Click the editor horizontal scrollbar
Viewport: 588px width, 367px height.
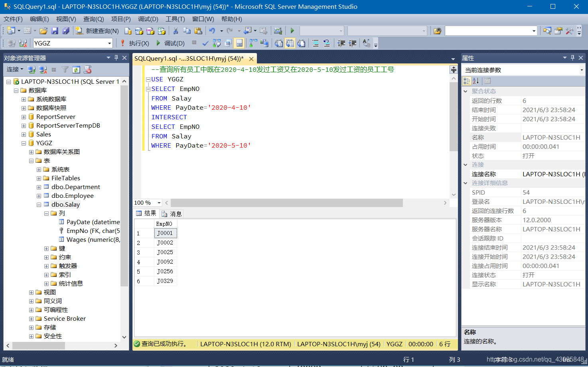286,203
